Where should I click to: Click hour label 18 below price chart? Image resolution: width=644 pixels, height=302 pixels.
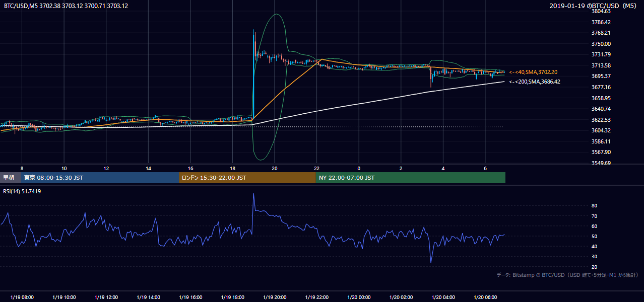[x=232, y=168]
